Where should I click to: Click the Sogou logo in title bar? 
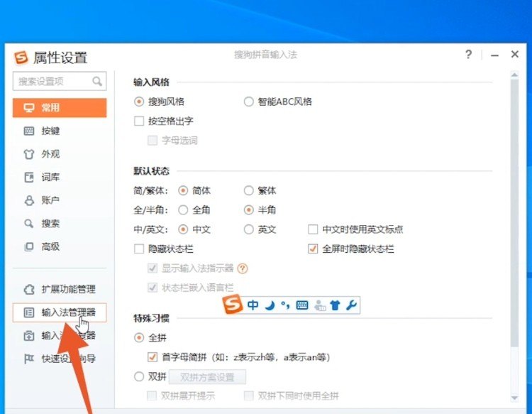(x=21, y=58)
